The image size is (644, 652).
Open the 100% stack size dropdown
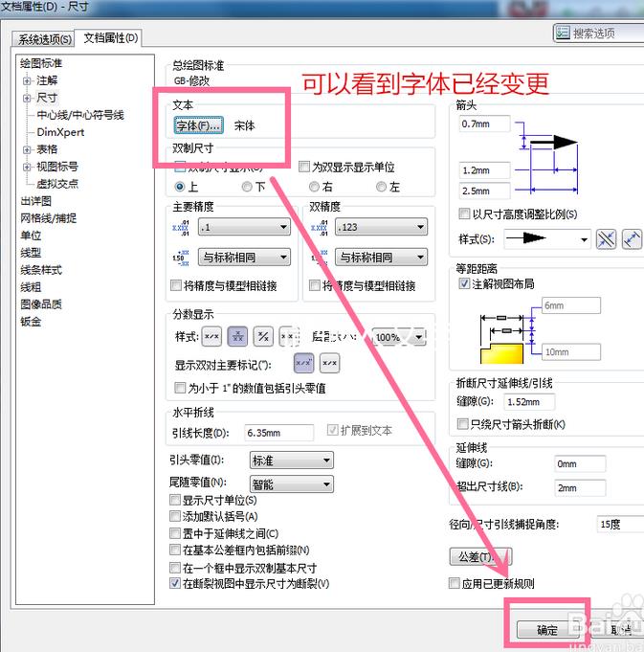click(399, 337)
